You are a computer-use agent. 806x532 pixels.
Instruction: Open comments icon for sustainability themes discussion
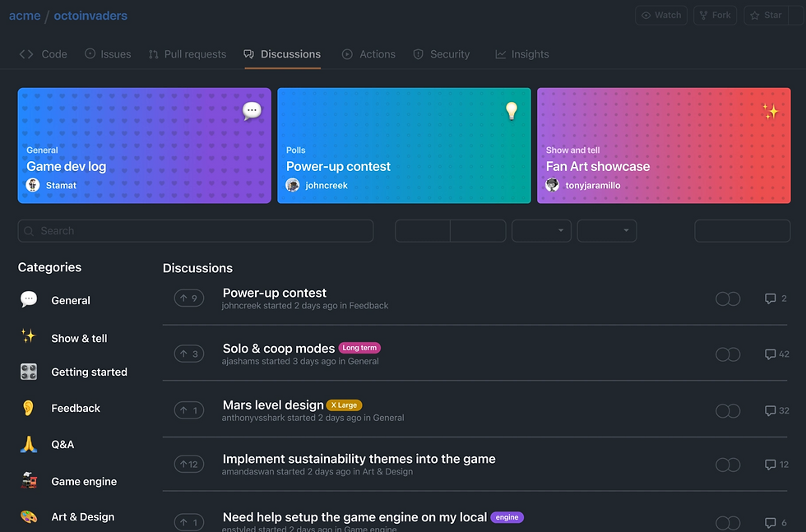pos(770,465)
